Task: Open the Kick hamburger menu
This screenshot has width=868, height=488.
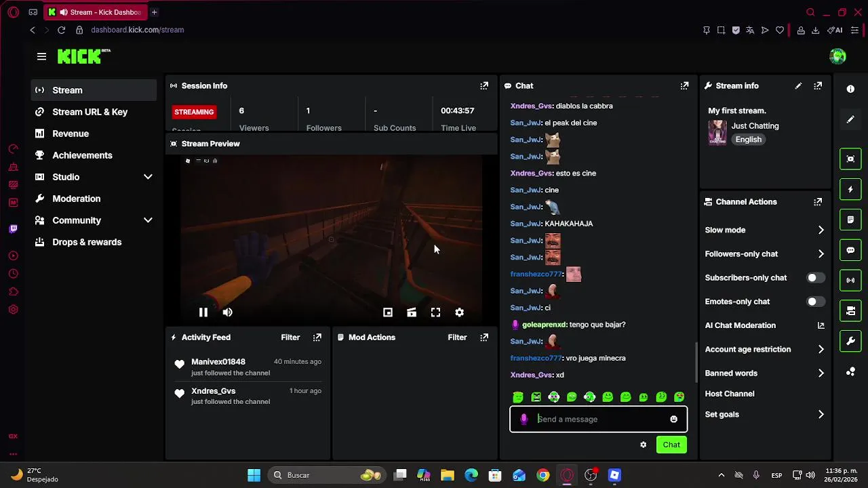Action: point(41,57)
